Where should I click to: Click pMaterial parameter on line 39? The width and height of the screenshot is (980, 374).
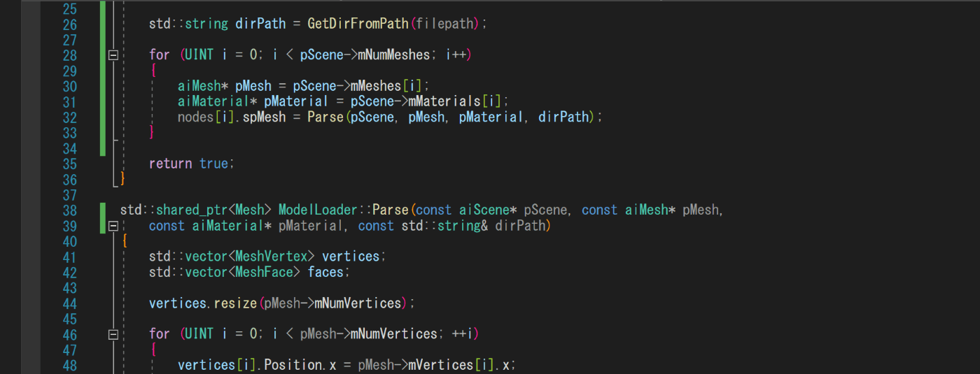(x=311, y=226)
